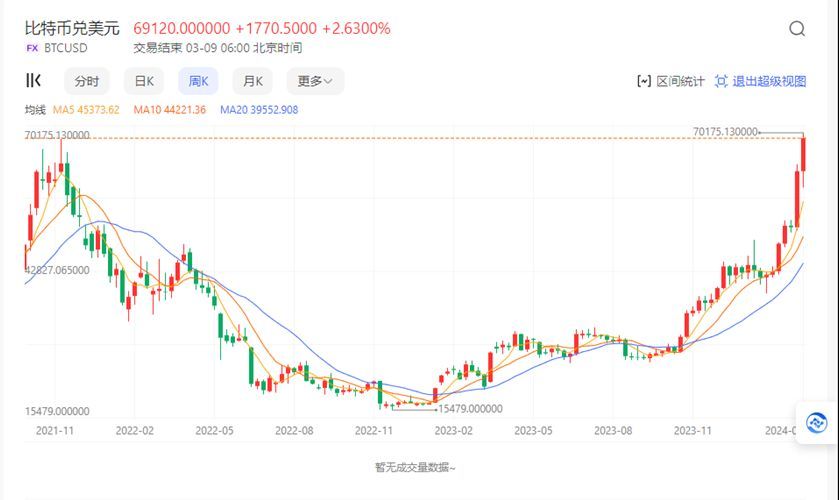Click the 70175.130000 axis label at left
This screenshot has width=839, height=500.
point(57,135)
